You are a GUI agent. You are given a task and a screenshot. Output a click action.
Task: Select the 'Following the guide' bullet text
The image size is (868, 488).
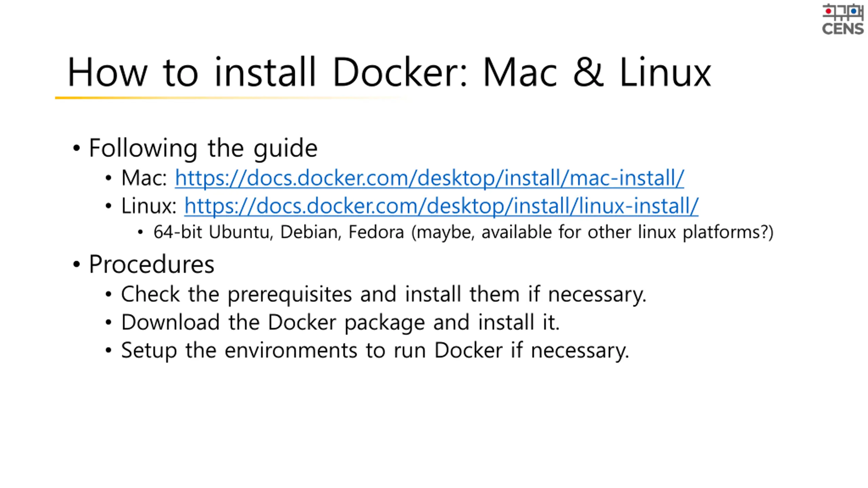coord(203,148)
